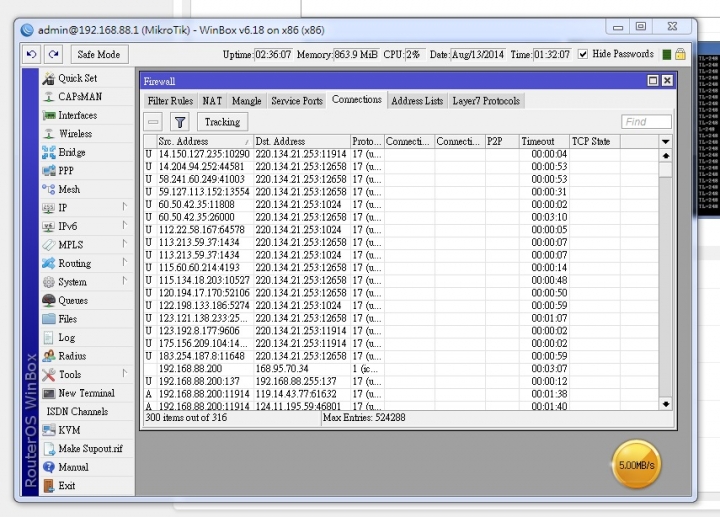
Task: Click the Undo arrow icon
Action: (32, 54)
